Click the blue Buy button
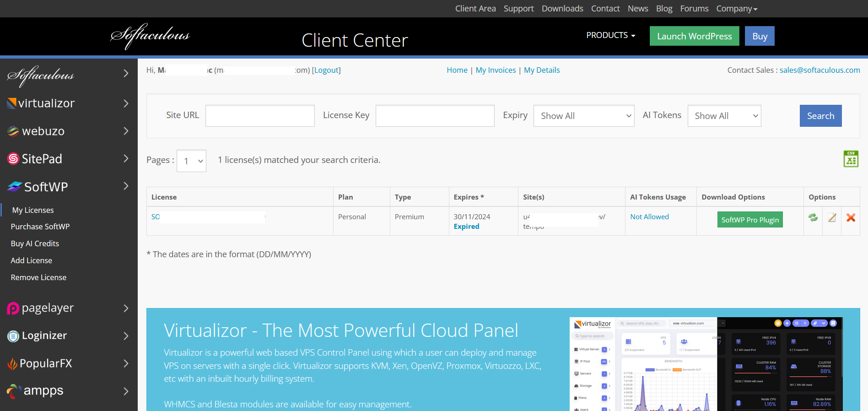This screenshot has width=868, height=411. (x=760, y=36)
